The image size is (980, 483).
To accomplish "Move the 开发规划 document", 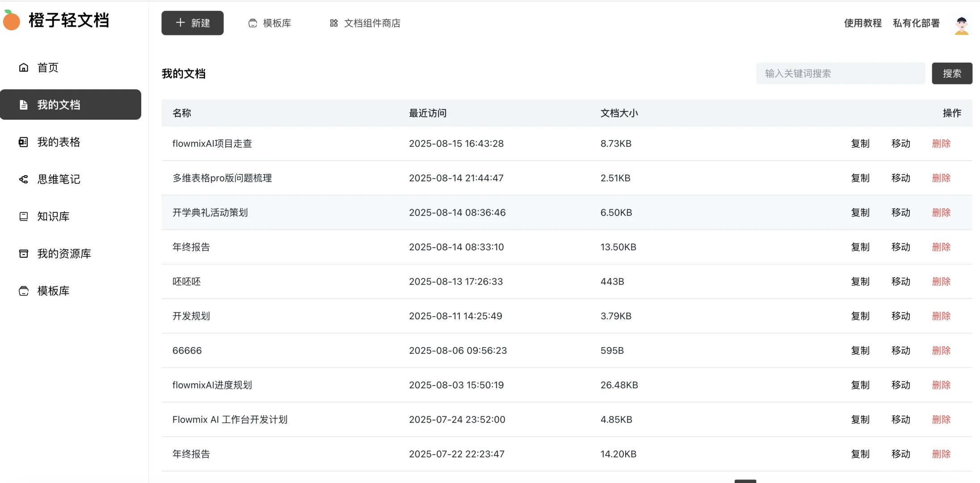I will pyautogui.click(x=901, y=316).
